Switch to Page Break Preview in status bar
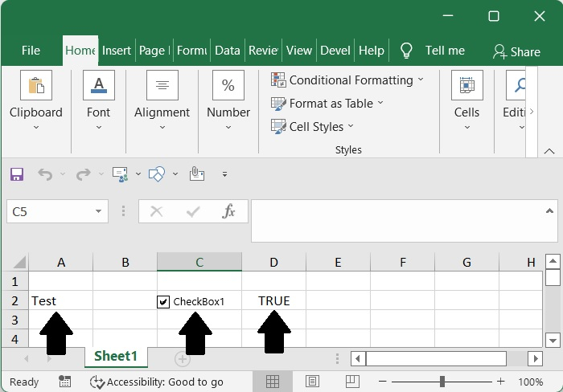The image size is (563, 392). 351,382
